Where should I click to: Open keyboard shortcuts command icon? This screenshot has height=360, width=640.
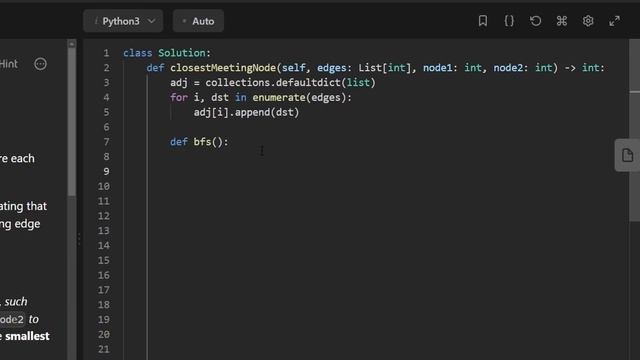562,21
